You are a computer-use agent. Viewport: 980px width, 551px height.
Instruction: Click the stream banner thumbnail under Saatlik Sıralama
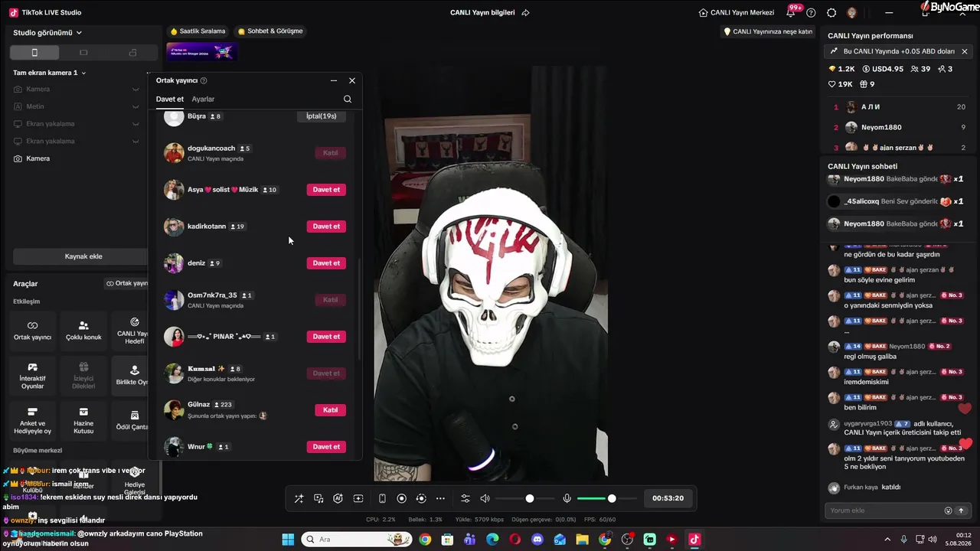click(202, 51)
